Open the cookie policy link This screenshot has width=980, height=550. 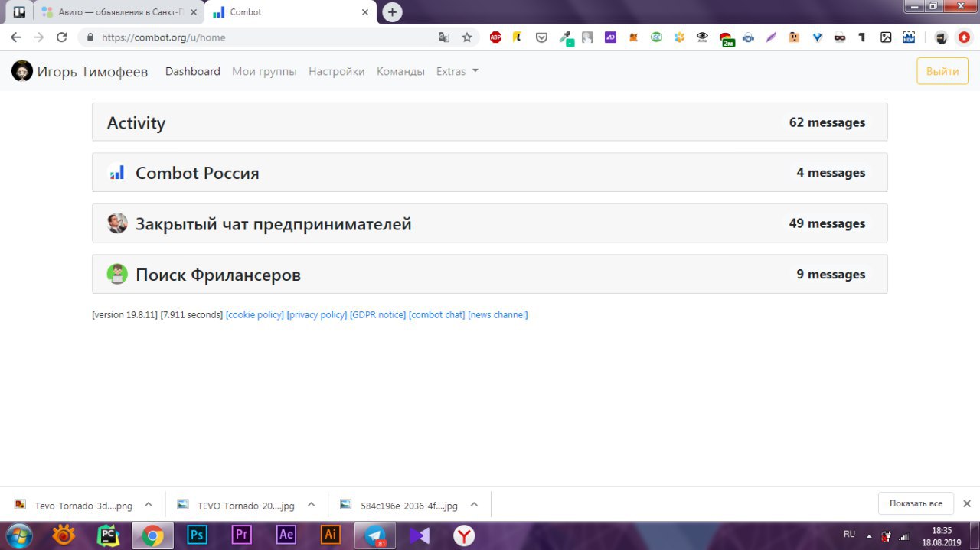coord(255,315)
